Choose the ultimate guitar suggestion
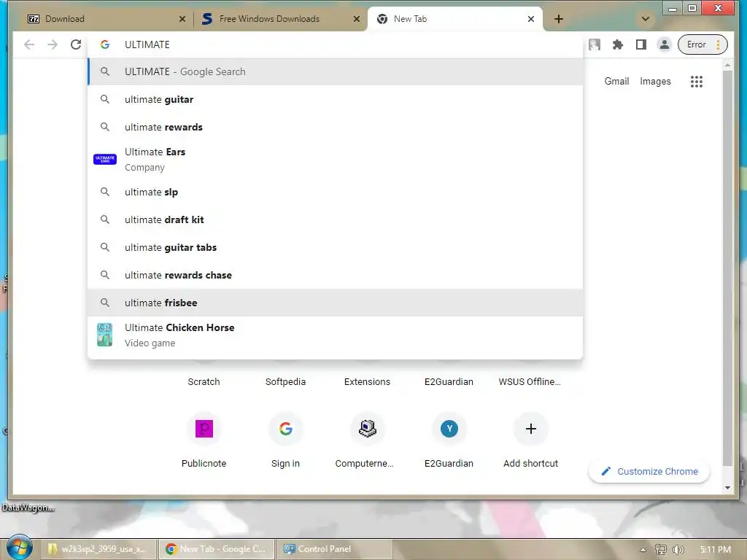This screenshot has width=747, height=560. pyautogui.click(x=336, y=99)
